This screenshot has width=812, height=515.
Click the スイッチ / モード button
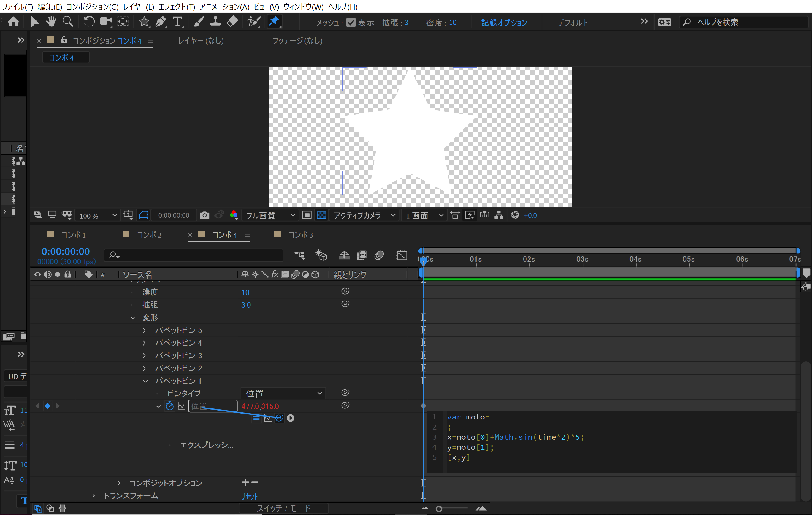(x=284, y=508)
